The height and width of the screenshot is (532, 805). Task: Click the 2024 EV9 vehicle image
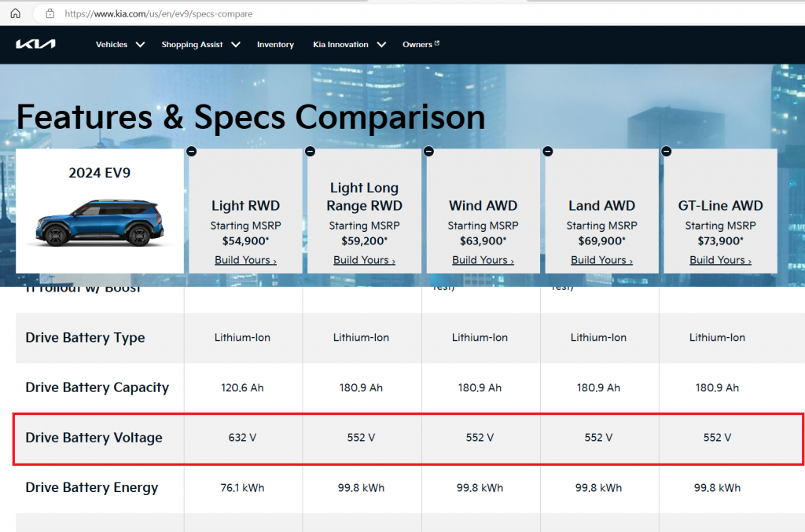click(100, 223)
